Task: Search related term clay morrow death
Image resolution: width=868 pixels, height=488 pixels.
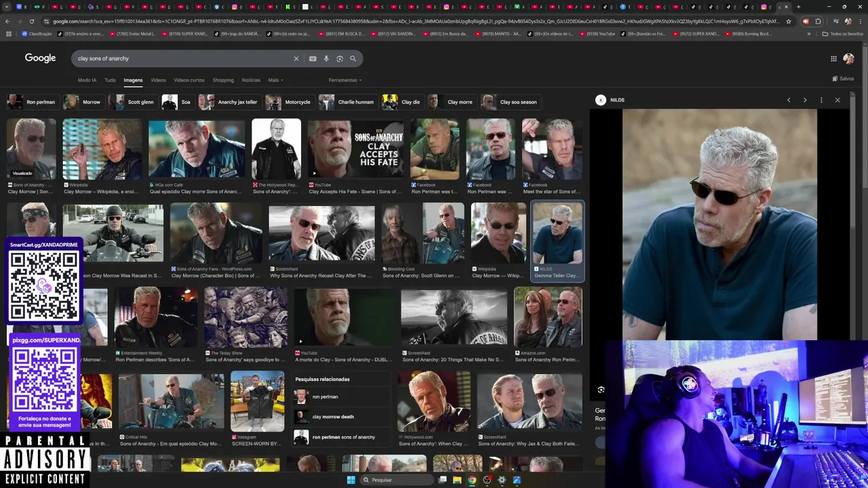Action: point(342,417)
